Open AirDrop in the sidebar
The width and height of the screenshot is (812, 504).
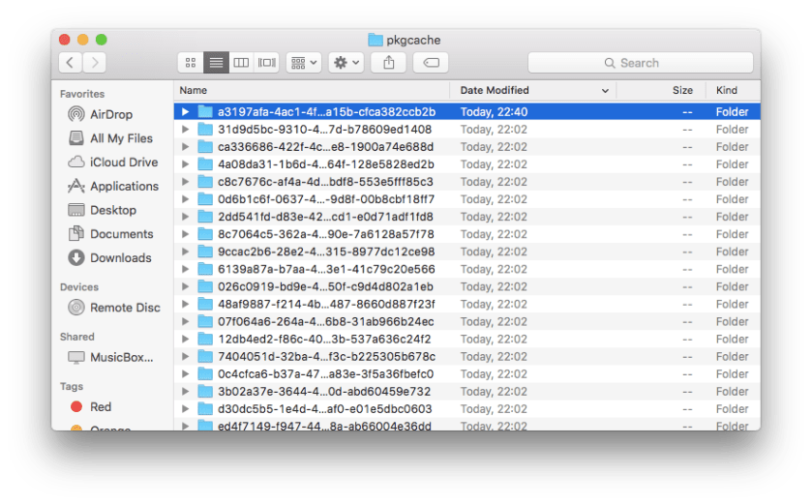click(x=101, y=114)
